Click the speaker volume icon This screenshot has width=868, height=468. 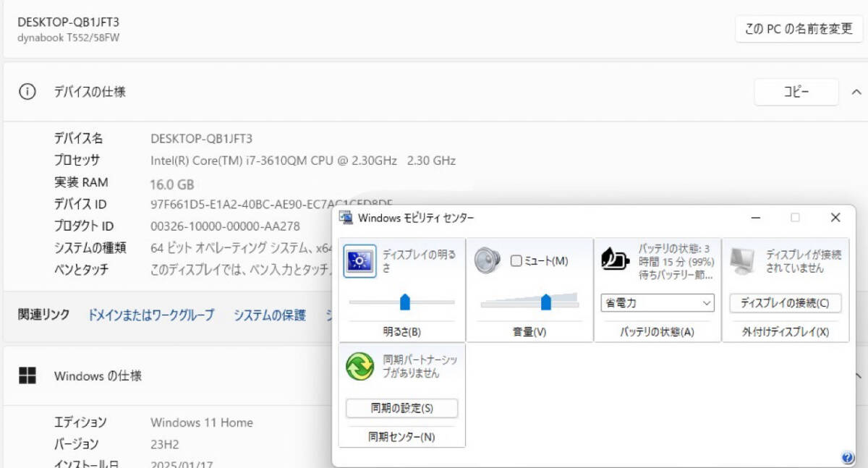(487, 260)
